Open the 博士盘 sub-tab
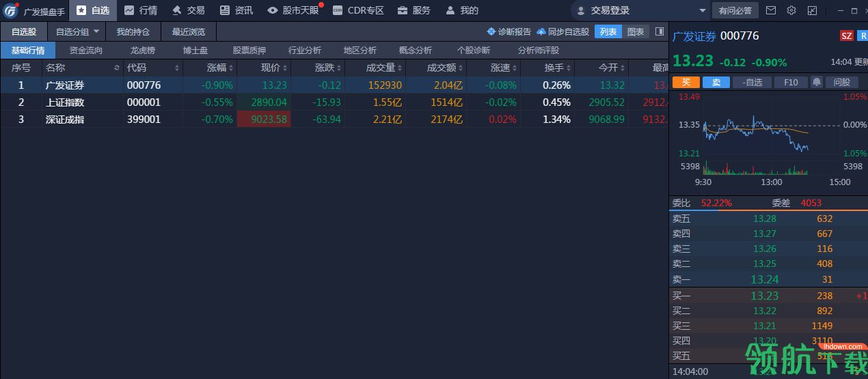 coord(195,50)
